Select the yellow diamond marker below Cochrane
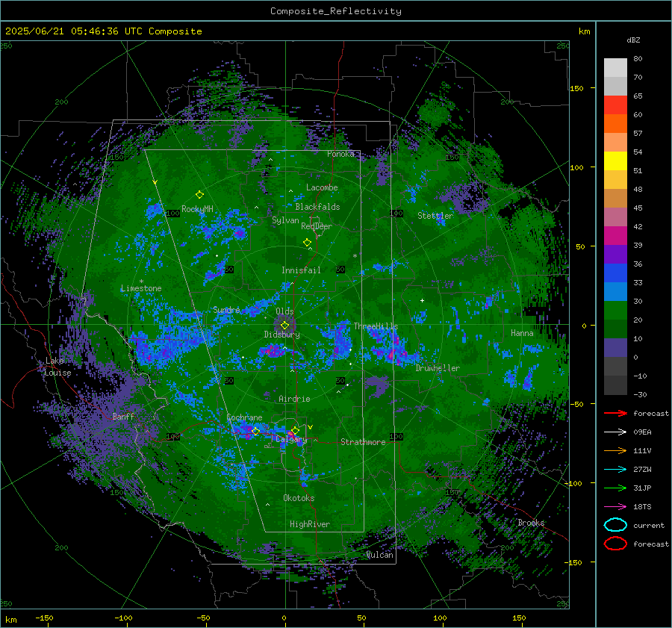The width and height of the screenshot is (672, 628). [255, 431]
